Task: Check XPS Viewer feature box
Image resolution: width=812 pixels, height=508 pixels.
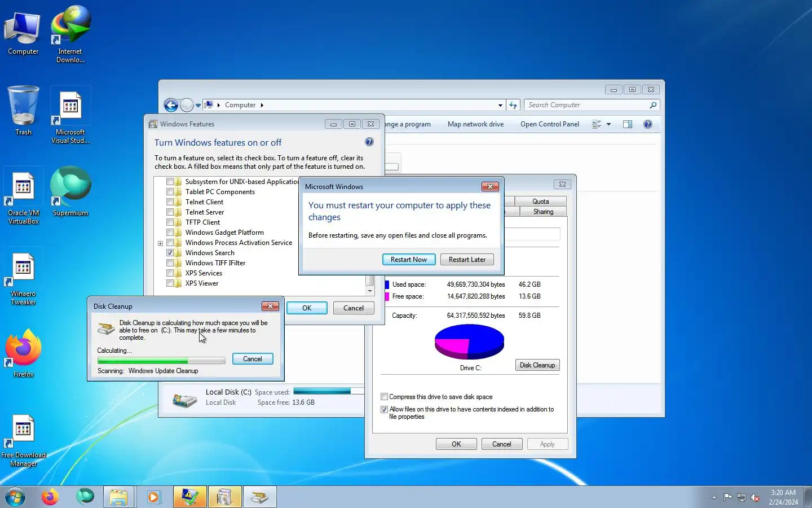Action: 170,283
